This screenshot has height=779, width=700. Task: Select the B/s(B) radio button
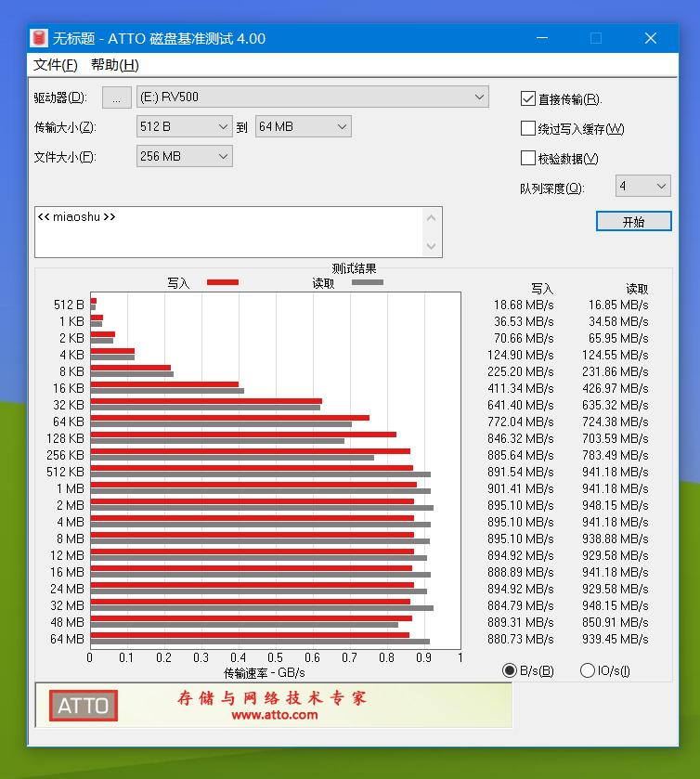(510, 670)
